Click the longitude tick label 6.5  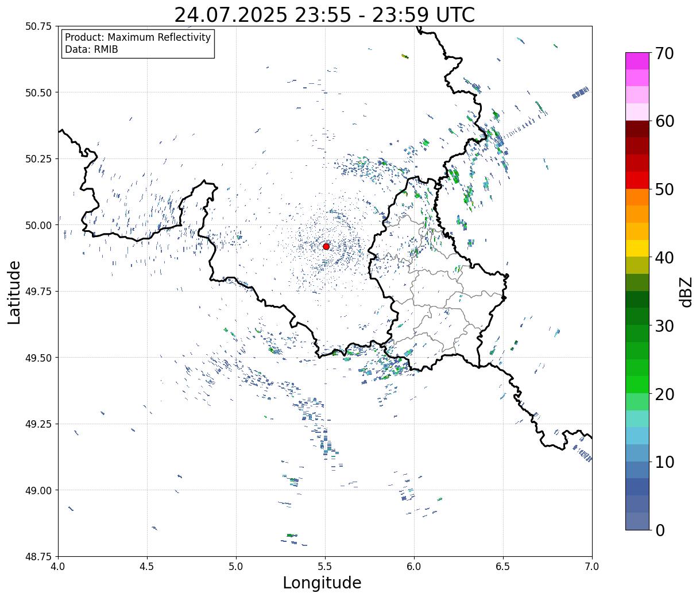coord(503,567)
